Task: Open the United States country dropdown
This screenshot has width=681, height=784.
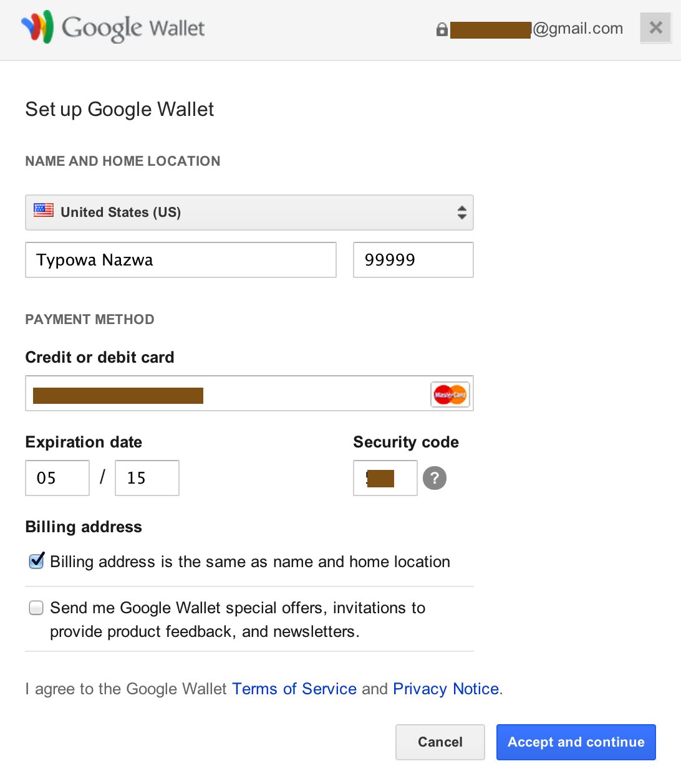Action: (249, 213)
